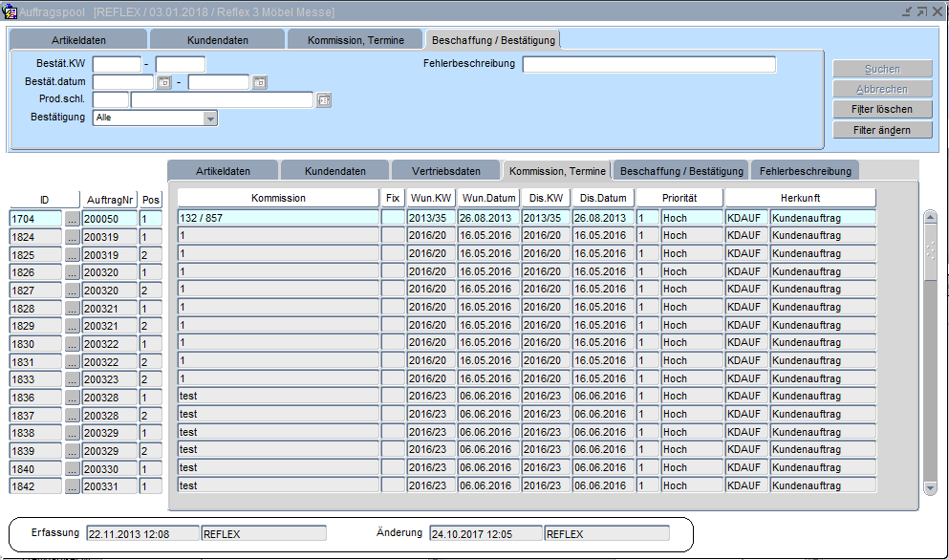Open calendar for first Bestät.datum field
The image size is (949, 560).
(x=163, y=82)
